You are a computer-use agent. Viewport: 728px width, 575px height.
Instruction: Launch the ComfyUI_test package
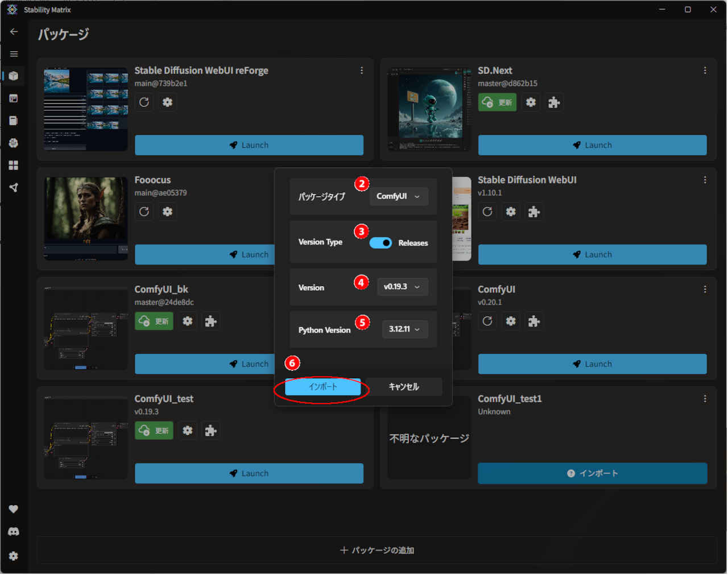click(x=249, y=473)
